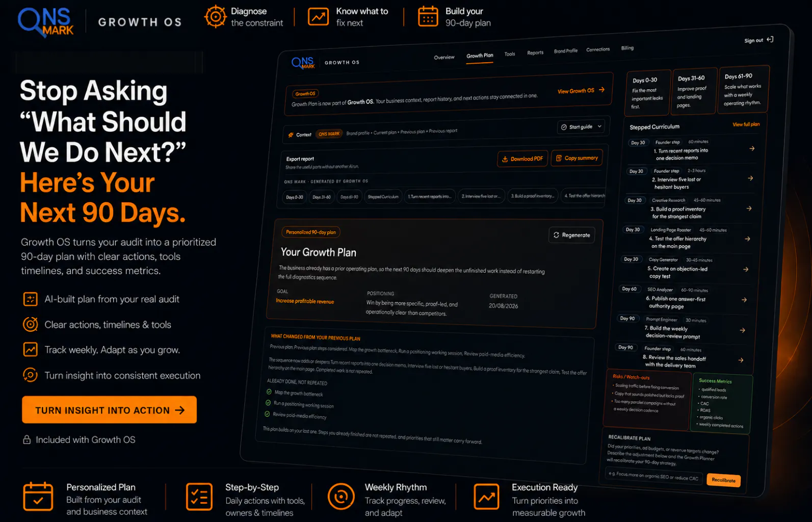The width and height of the screenshot is (812, 522).
Task: Follow the View Growth OS link
Action: (x=581, y=91)
